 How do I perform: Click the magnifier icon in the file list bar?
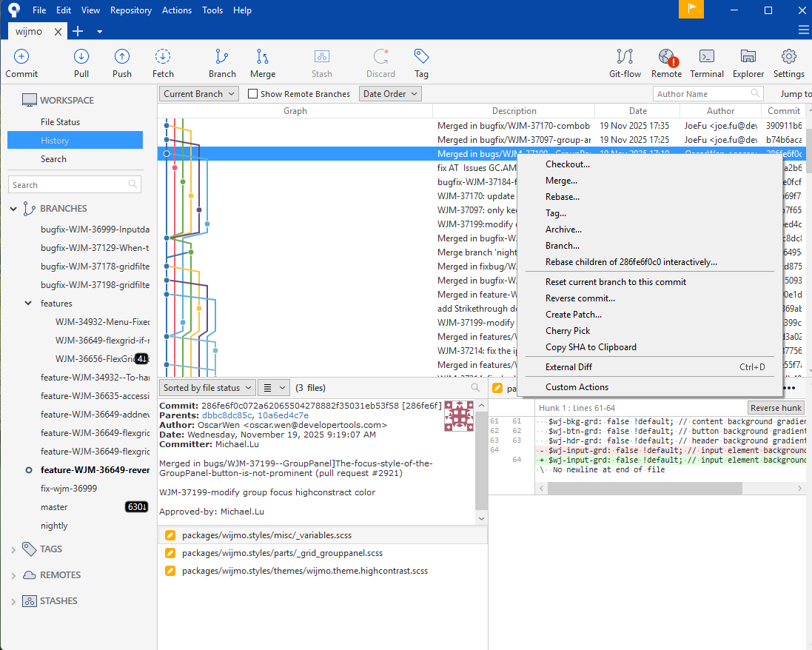475,387
